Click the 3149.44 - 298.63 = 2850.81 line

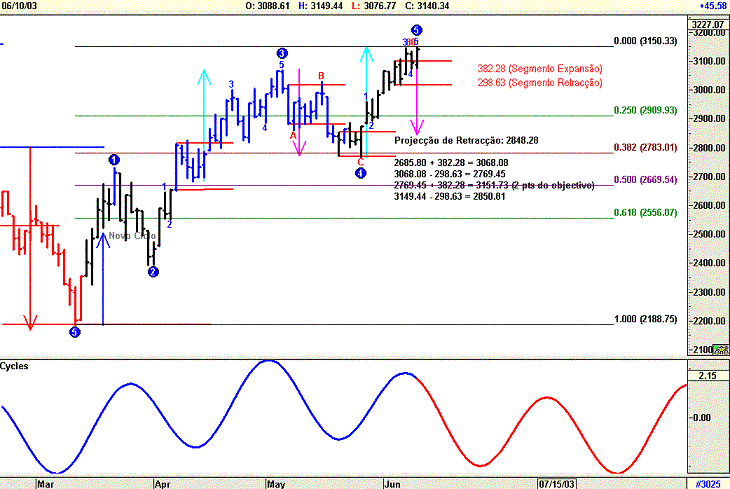(450, 196)
